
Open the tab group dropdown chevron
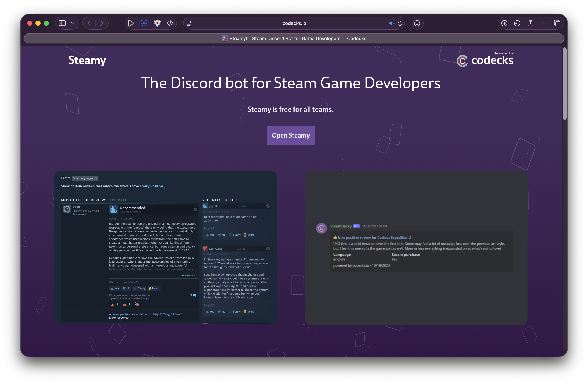(x=73, y=23)
